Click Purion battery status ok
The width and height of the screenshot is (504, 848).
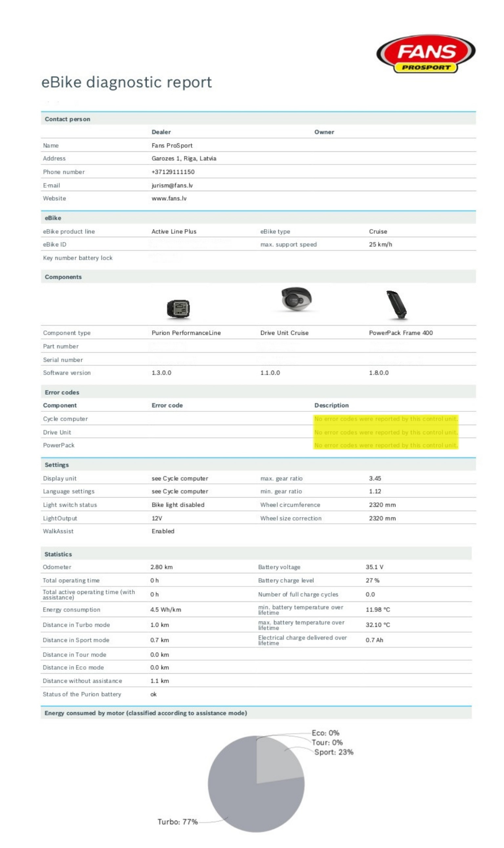pos(154,694)
